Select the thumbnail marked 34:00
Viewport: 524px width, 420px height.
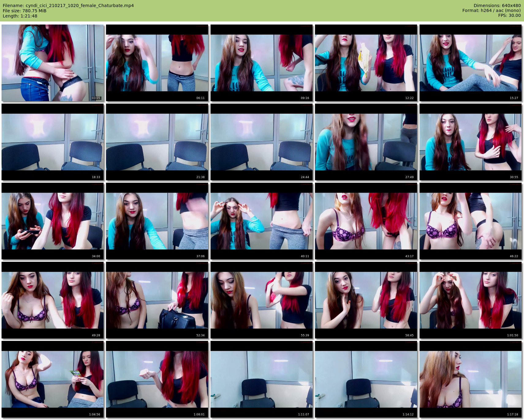(53, 221)
